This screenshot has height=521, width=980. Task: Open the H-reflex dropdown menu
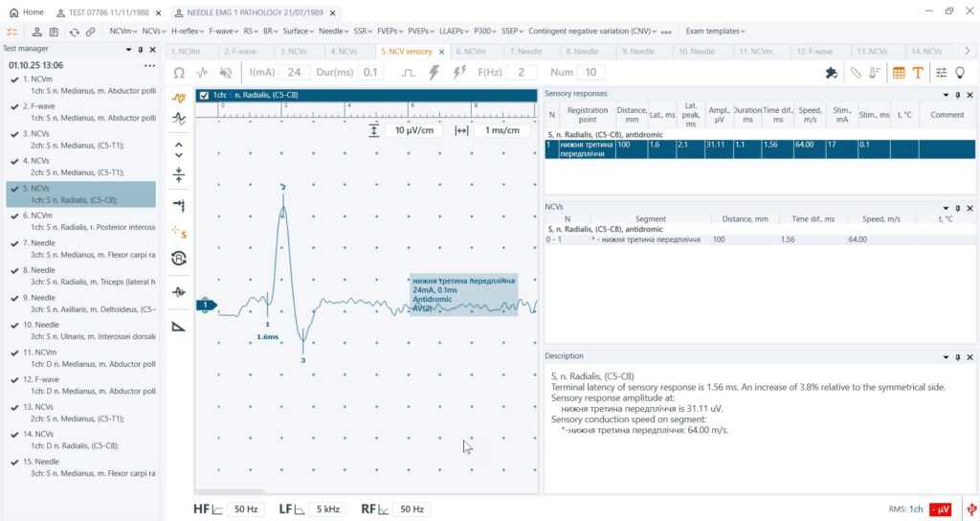pos(188,31)
